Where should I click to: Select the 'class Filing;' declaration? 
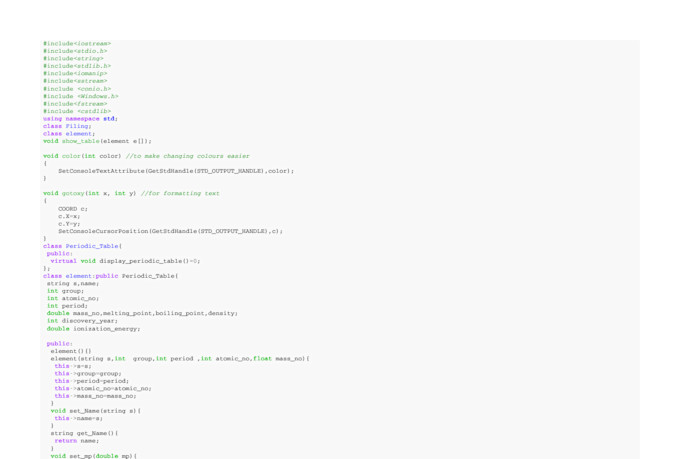point(67,126)
